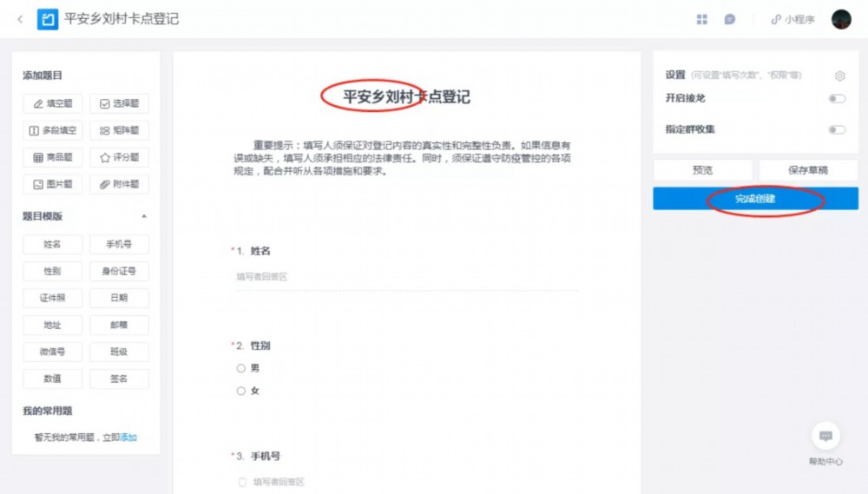Click the 姓名 answer input field
The width and height of the screenshot is (868, 494).
click(407, 277)
